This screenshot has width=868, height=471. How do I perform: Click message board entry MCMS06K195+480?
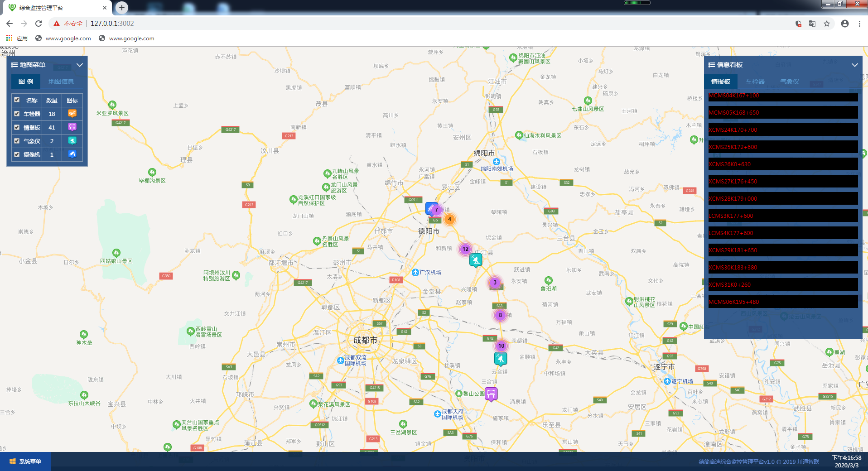point(783,302)
